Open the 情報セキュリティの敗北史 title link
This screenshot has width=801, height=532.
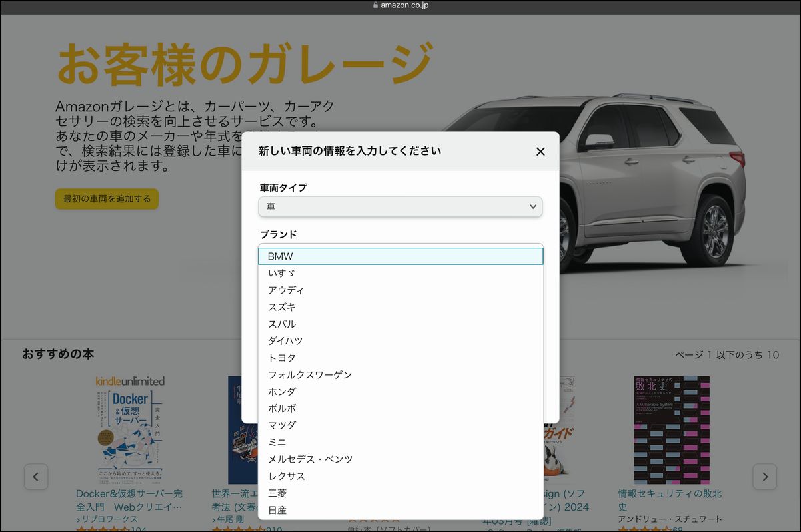pos(670,500)
